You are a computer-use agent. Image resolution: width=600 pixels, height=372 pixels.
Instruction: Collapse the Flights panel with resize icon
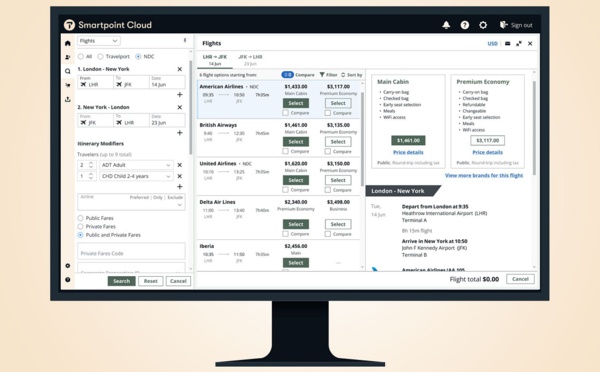point(519,44)
